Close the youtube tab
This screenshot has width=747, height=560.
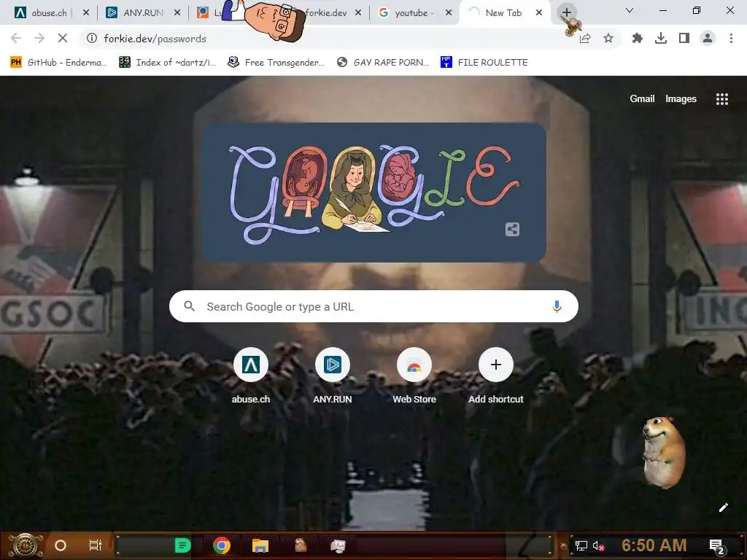(449, 13)
